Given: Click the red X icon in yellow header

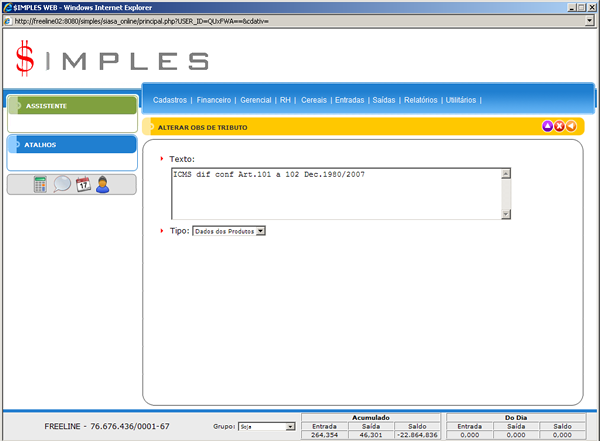Looking at the screenshot, I should tap(559, 126).
